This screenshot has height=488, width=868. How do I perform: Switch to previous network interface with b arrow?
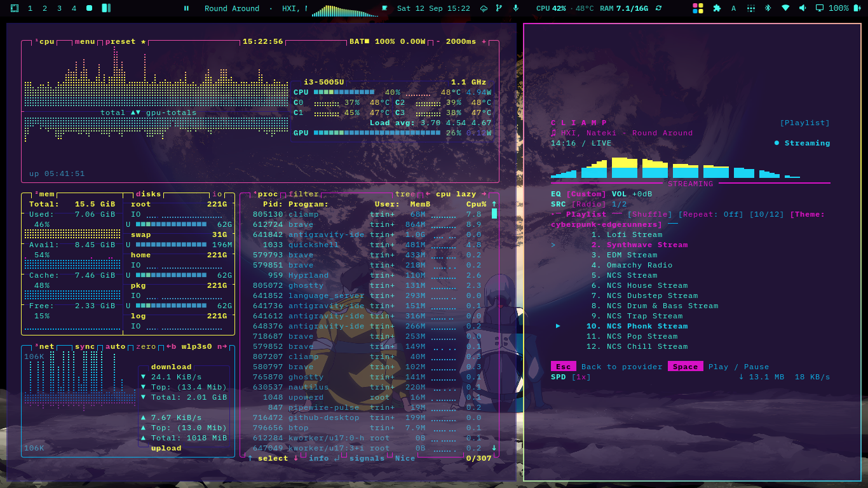[172, 346]
